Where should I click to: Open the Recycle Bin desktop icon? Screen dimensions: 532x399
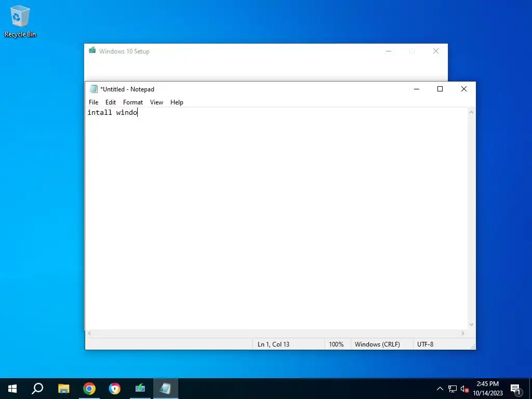tap(20, 21)
